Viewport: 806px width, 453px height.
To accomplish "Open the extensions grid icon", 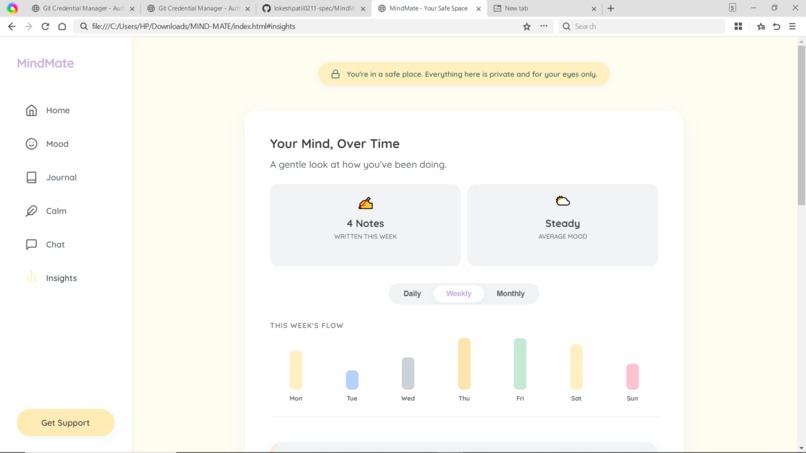I will (738, 26).
